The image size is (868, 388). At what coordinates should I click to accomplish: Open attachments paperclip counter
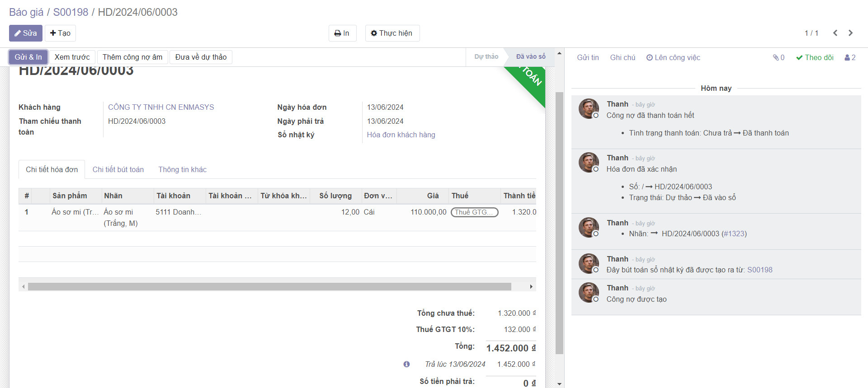pyautogui.click(x=778, y=57)
